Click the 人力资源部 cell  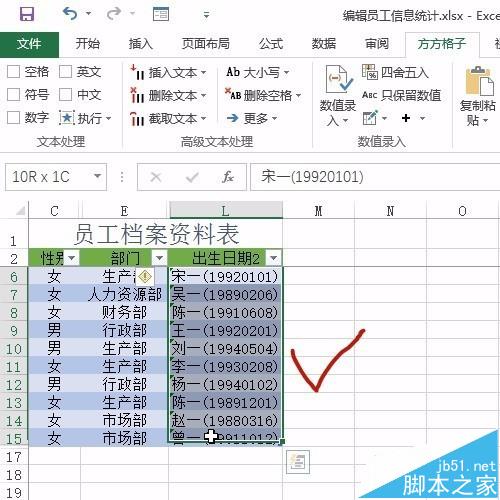coord(125,295)
